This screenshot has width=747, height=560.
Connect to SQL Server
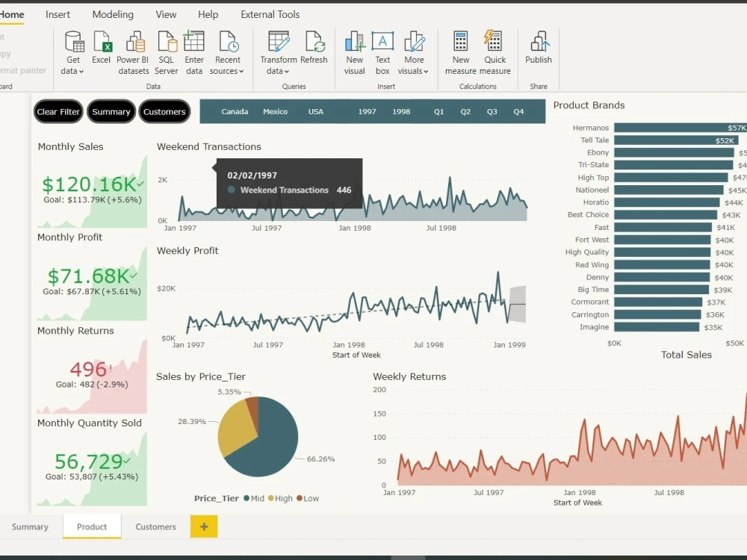[x=166, y=51]
